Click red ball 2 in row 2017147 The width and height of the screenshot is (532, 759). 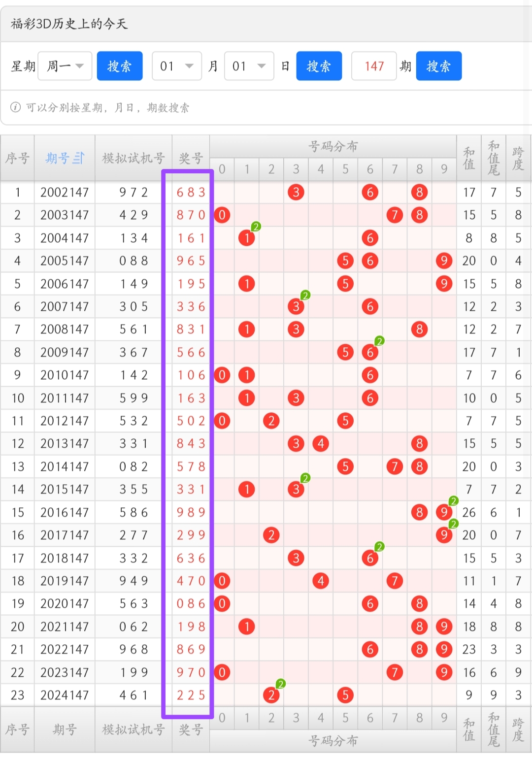click(x=271, y=535)
